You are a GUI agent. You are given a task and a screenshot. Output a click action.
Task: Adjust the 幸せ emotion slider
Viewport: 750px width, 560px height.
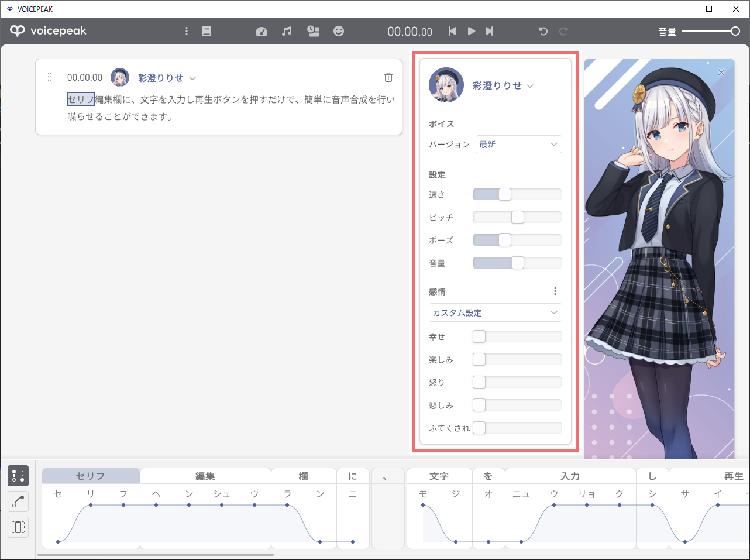517,336
